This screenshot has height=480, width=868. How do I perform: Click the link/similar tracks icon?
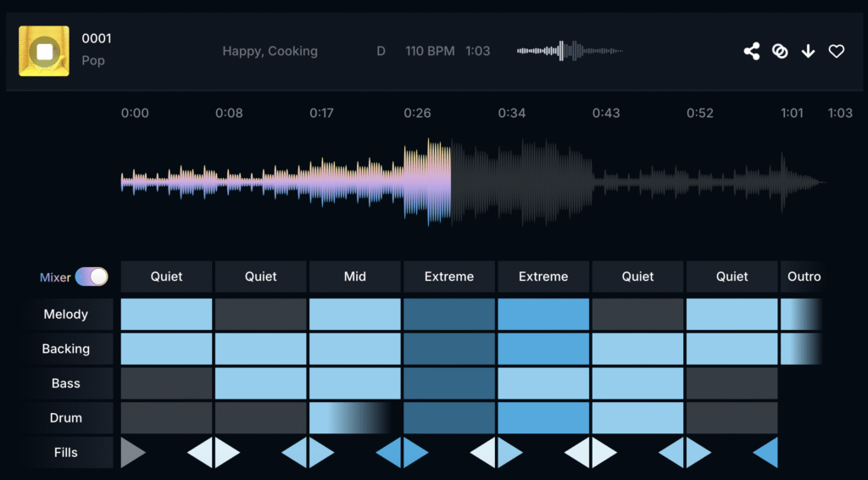click(780, 51)
